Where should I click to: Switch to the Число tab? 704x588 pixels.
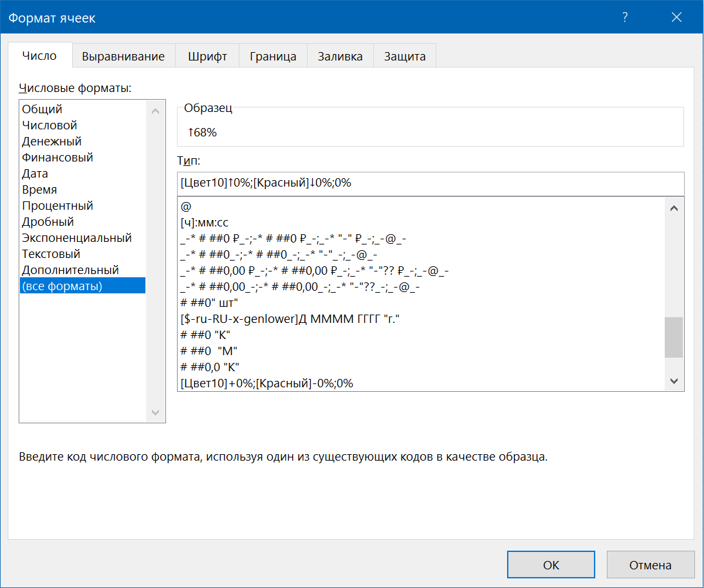pos(39,56)
